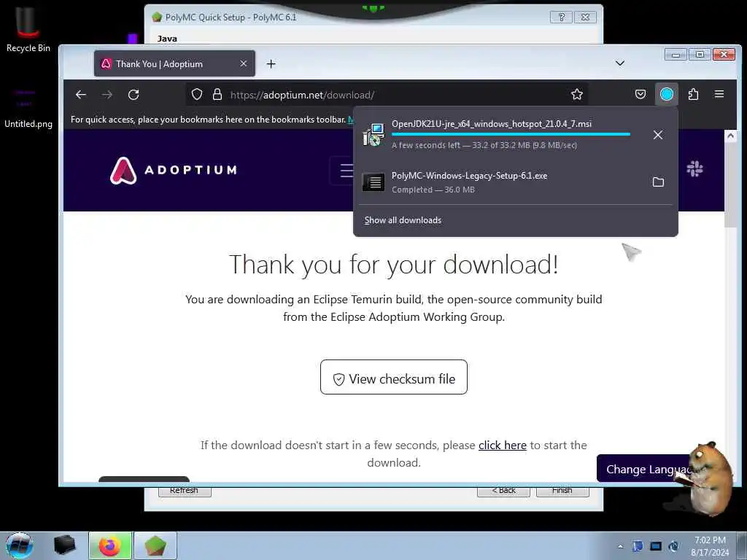Move the page vertical scrollbar thumb
Image resolution: width=747 pixels, height=560 pixels.
[730, 186]
